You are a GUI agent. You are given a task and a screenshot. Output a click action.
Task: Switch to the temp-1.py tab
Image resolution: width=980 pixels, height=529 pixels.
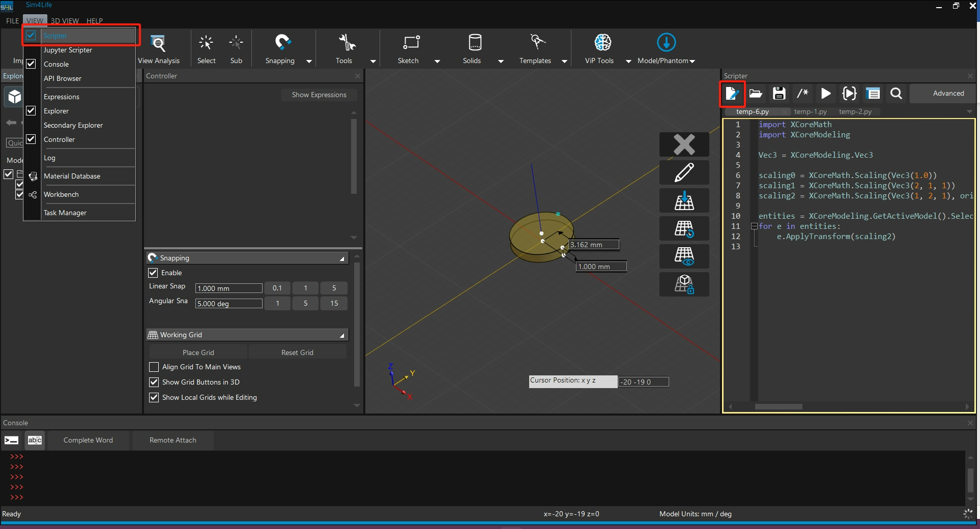coord(810,111)
